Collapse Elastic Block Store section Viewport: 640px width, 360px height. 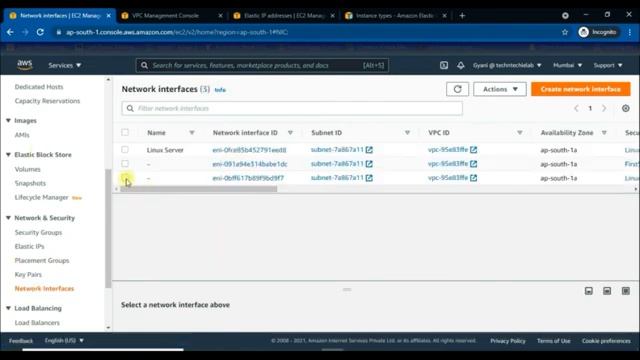coord(8,155)
